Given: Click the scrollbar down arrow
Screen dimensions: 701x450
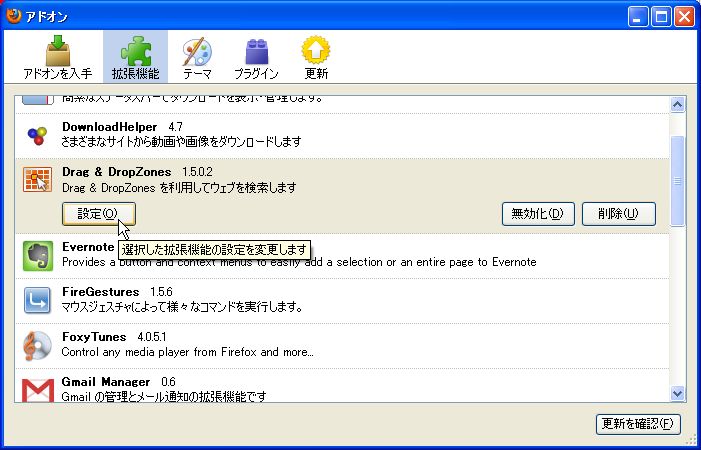Looking at the screenshot, I should (x=677, y=393).
